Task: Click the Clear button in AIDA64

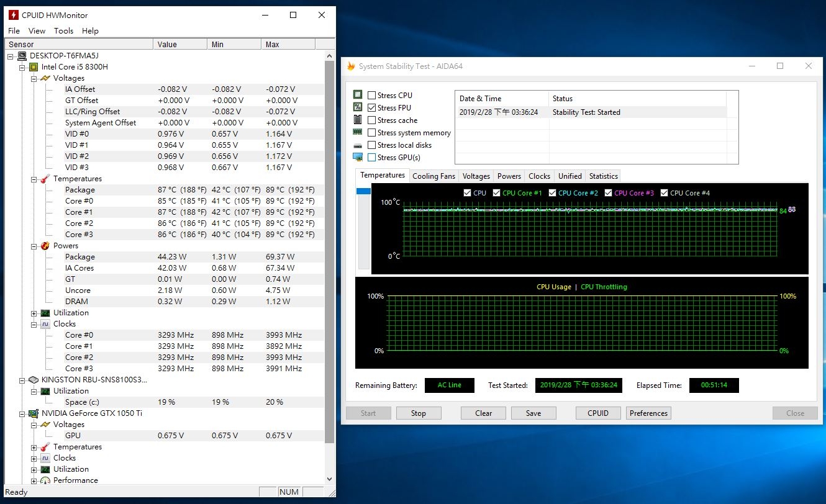Action: (484, 413)
